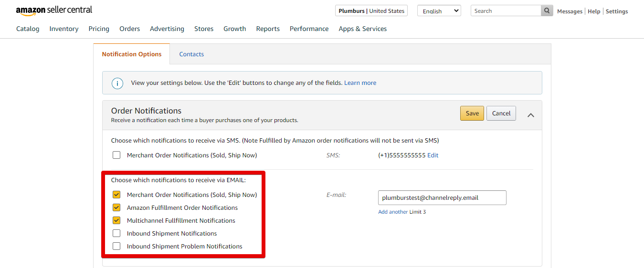Viewport: 644px width, 268px height.
Task: Click the search magnifier icon
Action: point(547,11)
